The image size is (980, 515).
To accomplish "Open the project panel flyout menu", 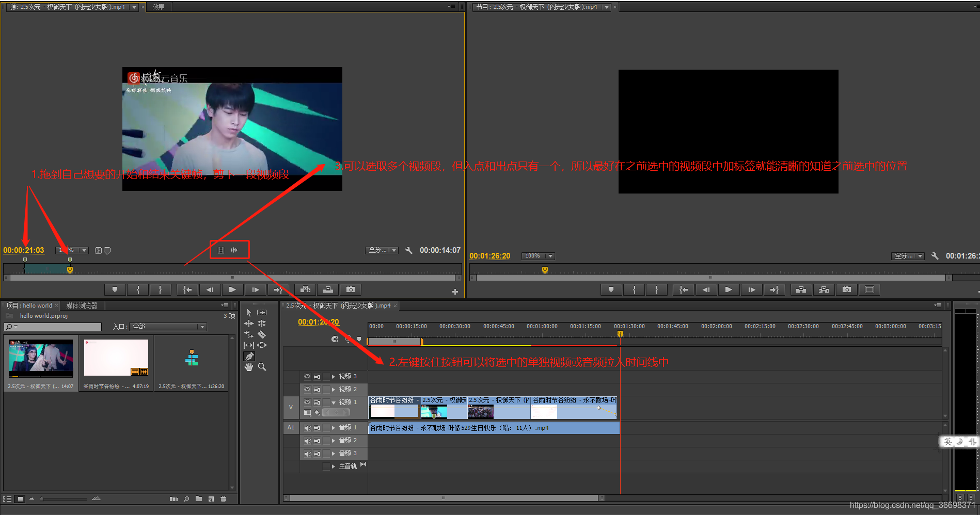I will click(225, 305).
